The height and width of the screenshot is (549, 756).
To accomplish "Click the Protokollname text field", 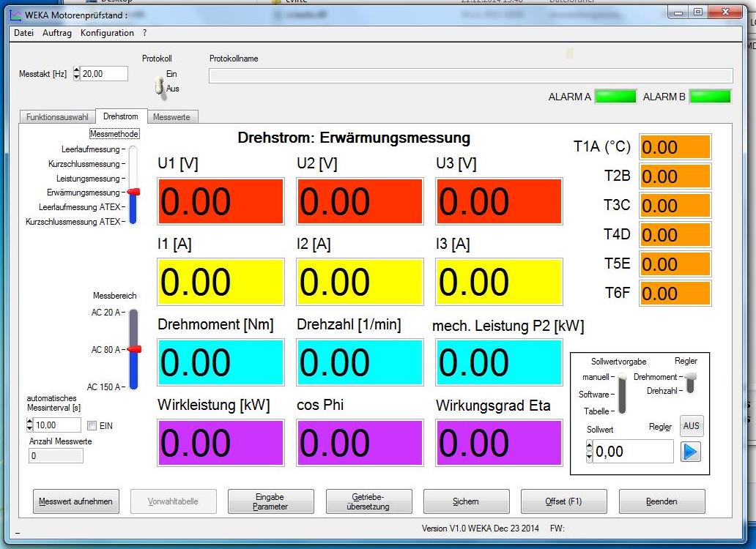I will coord(470,76).
